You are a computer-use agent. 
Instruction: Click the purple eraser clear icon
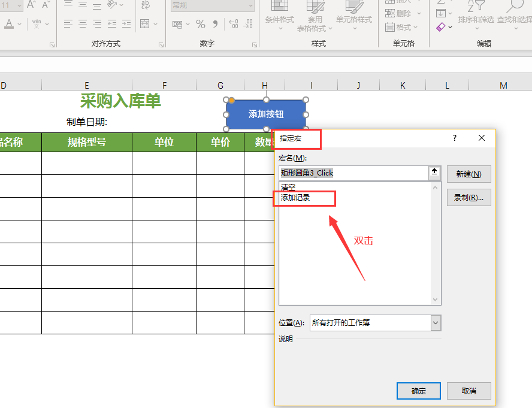441,27
